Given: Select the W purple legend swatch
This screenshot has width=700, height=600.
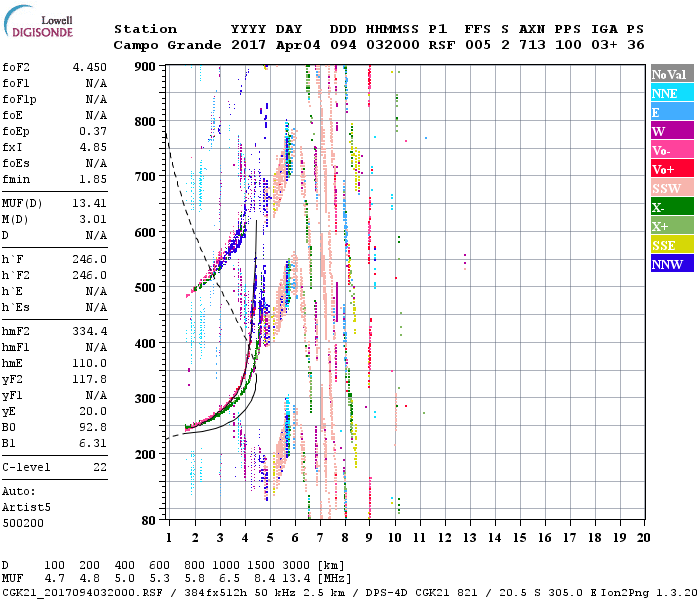Looking at the screenshot, I should pos(672,131).
